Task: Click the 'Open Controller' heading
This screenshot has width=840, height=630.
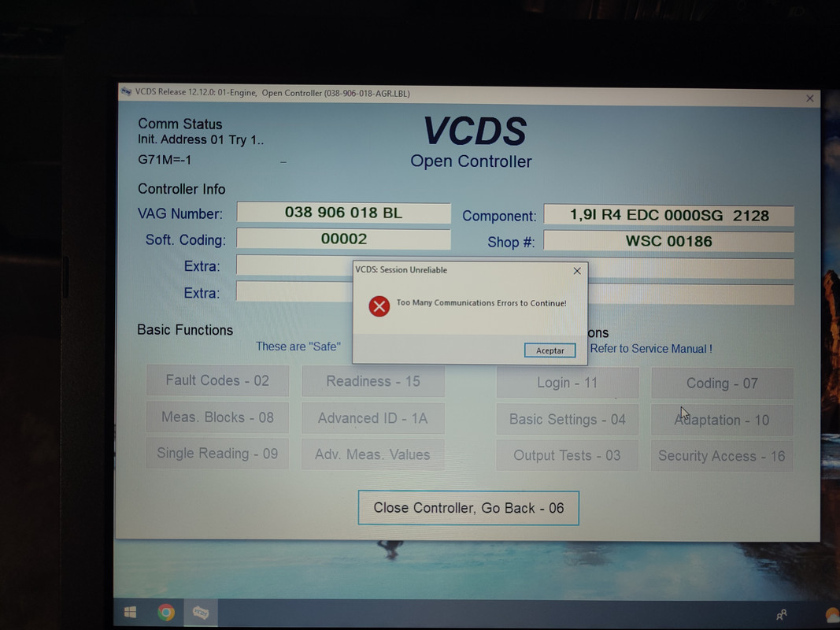Action: pyautogui.click(x=471, y=161)
